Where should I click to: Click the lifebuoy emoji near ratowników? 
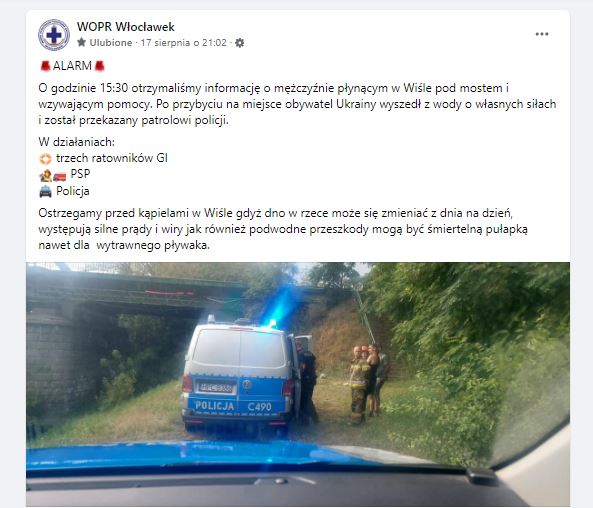point(45,158)
